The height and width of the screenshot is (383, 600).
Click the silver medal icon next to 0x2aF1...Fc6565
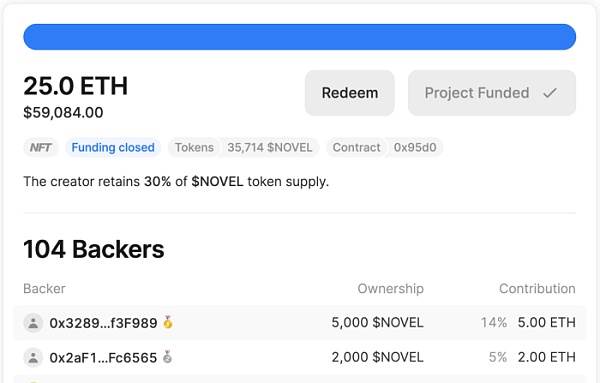pyautogui.click(x=167, y=357)
